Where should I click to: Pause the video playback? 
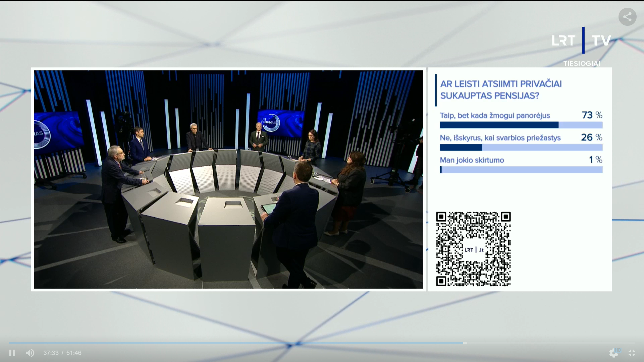coord(12,353)
